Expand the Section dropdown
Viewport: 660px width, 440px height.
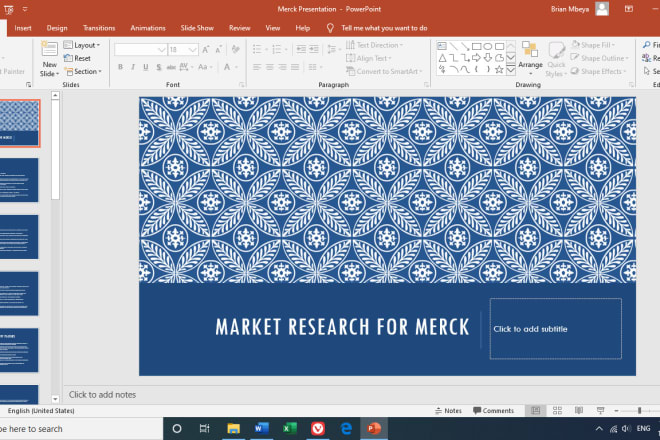(83, 72)
